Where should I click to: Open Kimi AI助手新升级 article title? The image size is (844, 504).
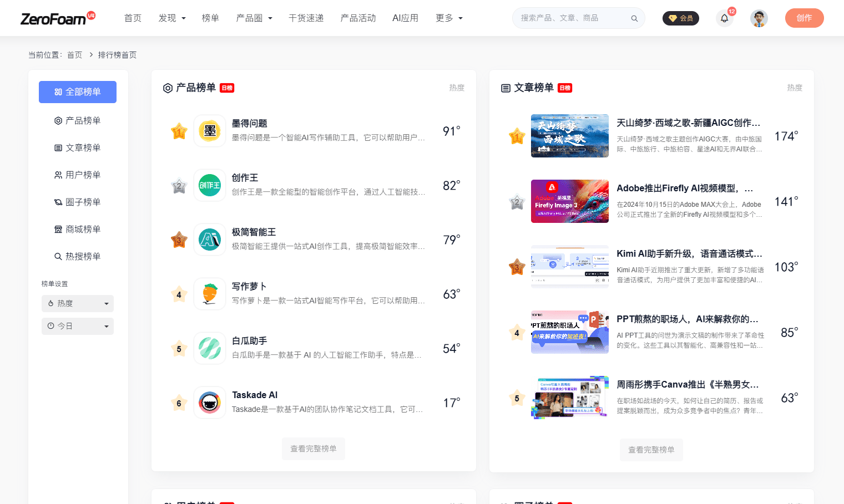coord(690,254)
